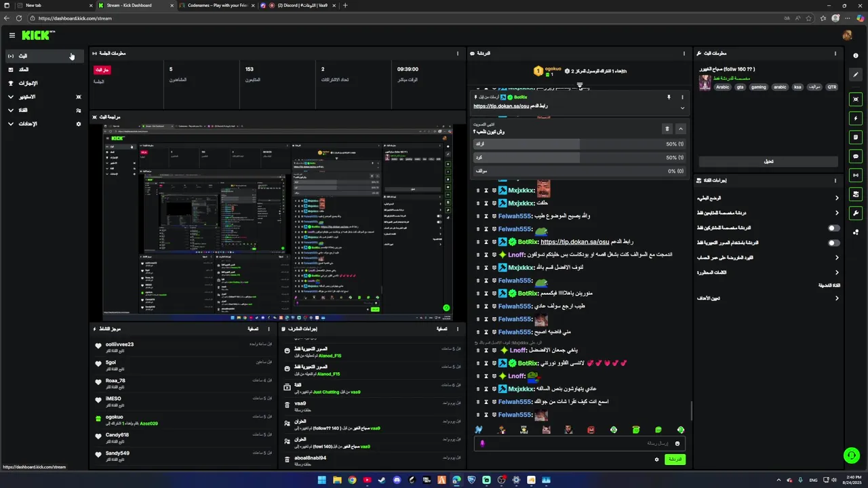Open chat settings gear beside send button

tap(656, 460)
